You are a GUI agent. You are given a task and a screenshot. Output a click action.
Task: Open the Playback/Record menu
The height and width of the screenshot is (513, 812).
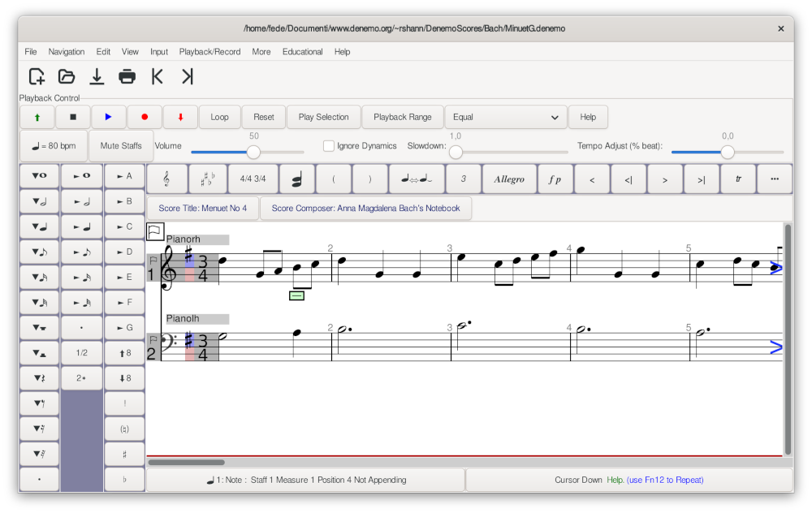click(209, 52)
